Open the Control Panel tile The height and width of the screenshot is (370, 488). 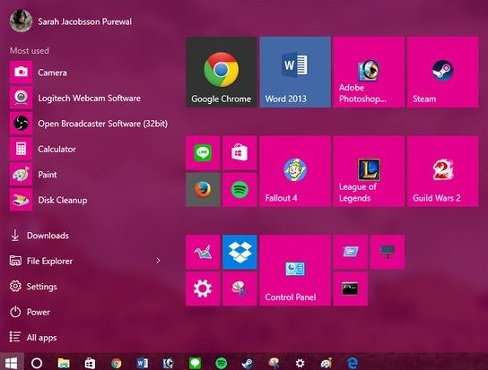point(295,270)
